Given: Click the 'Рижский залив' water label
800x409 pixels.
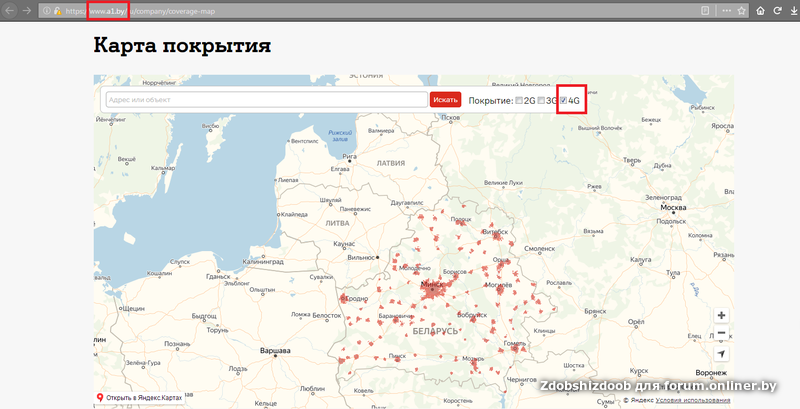Looking at the screenshot, I should 340,135.
